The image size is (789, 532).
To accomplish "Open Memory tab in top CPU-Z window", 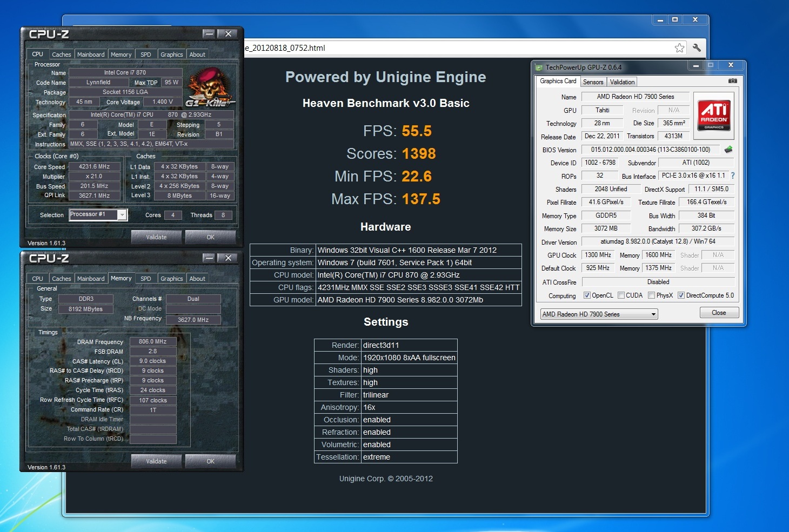I will (121, 55).
